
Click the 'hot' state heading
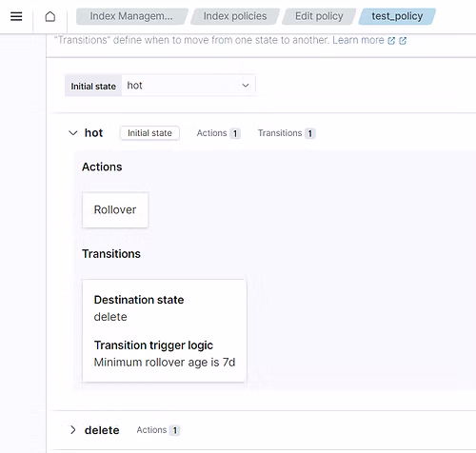point(93,133)
